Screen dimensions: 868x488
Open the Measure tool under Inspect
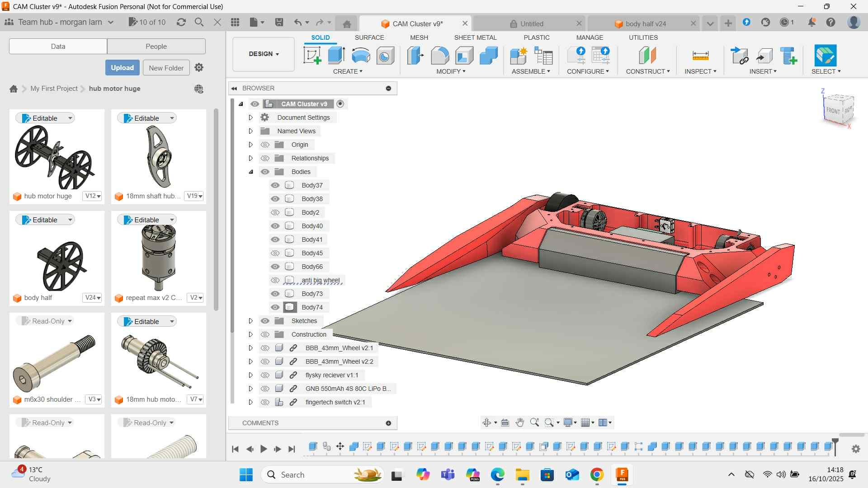pyautogui.click(x=700, y=56)
